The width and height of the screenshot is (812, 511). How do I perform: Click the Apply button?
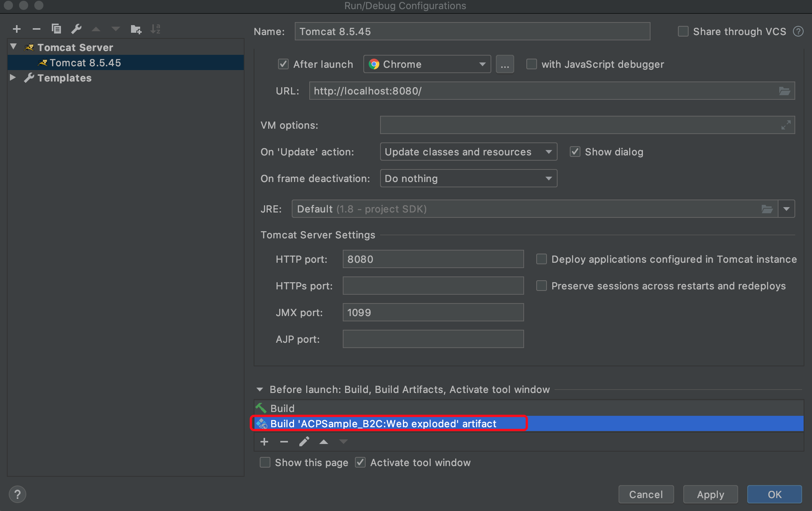pyautogui.click(x=710, y=494)
